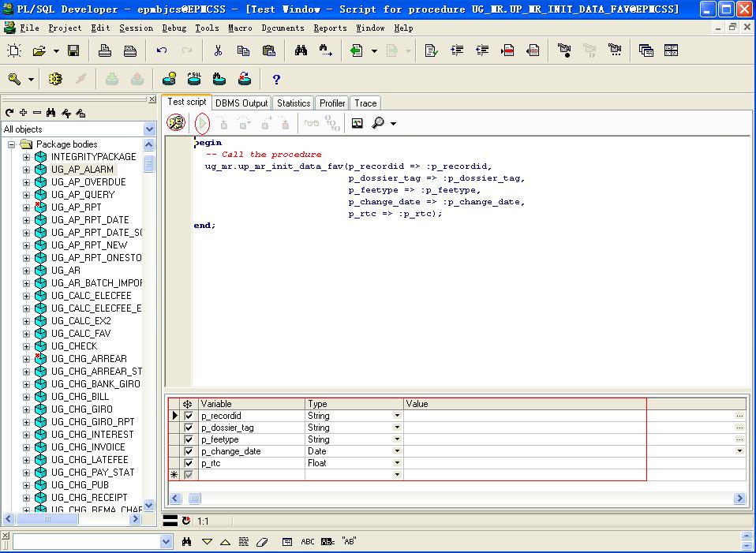Open the Session menu

(137, 28)
